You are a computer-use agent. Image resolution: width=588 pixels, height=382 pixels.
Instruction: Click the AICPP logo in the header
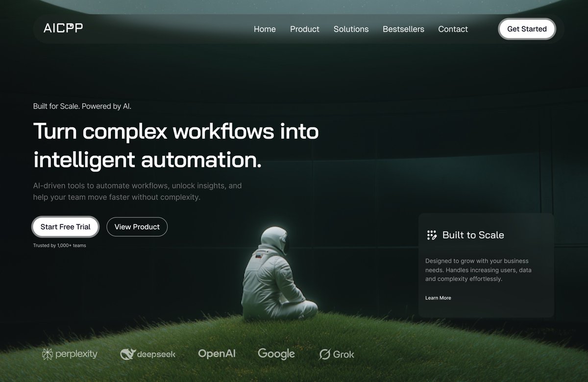pos(63,28)
